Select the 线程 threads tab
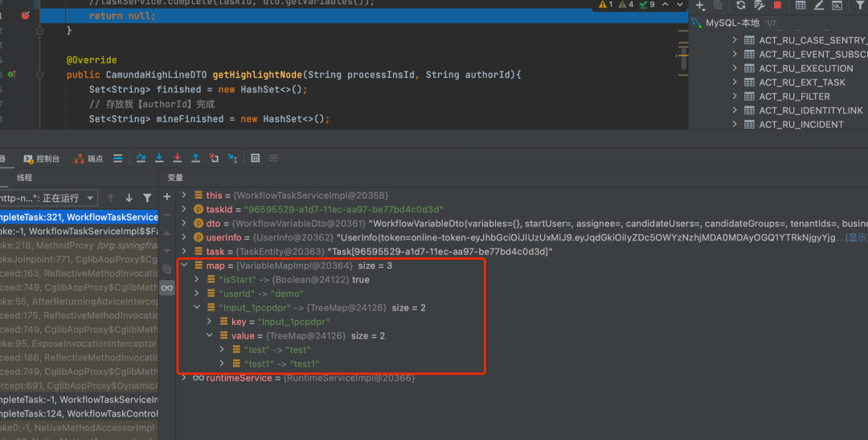Viewport: 868px width, 440px height. 24,177
